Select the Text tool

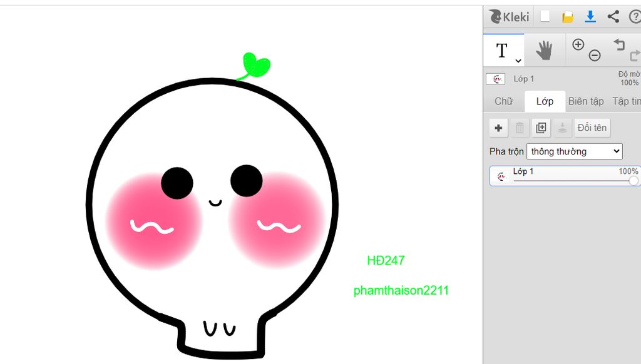coord(502,51)
